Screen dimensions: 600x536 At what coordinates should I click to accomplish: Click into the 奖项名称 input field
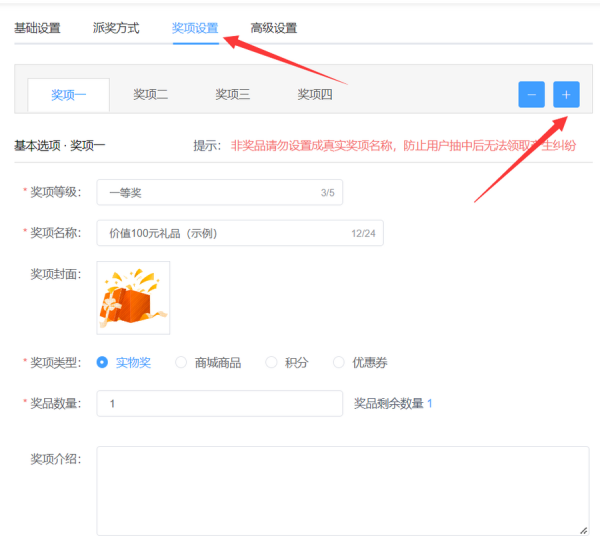pyautogui.click(x=240, y=233)
